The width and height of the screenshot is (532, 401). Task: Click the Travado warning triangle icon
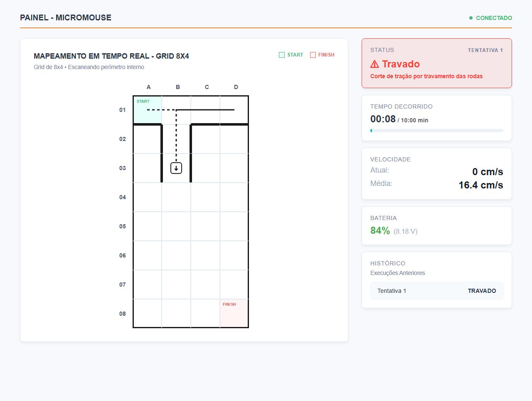pyautogui.click(x=374, y=64)
